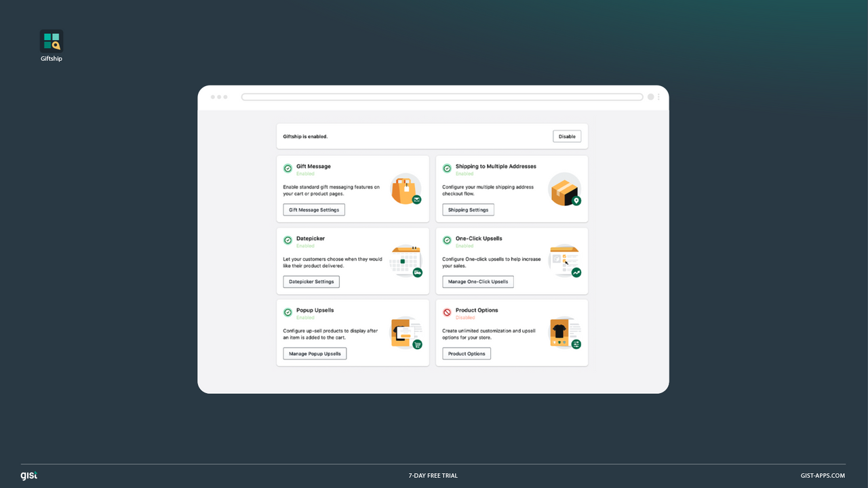
Task: Open Shipping Settings
Action: click(468, 209)
